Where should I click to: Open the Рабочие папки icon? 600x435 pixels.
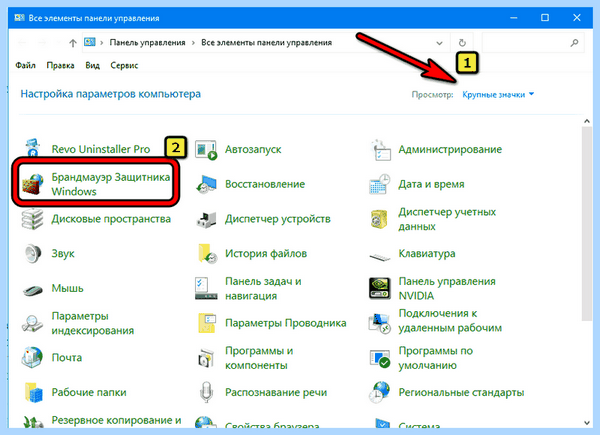pos(34,392)
